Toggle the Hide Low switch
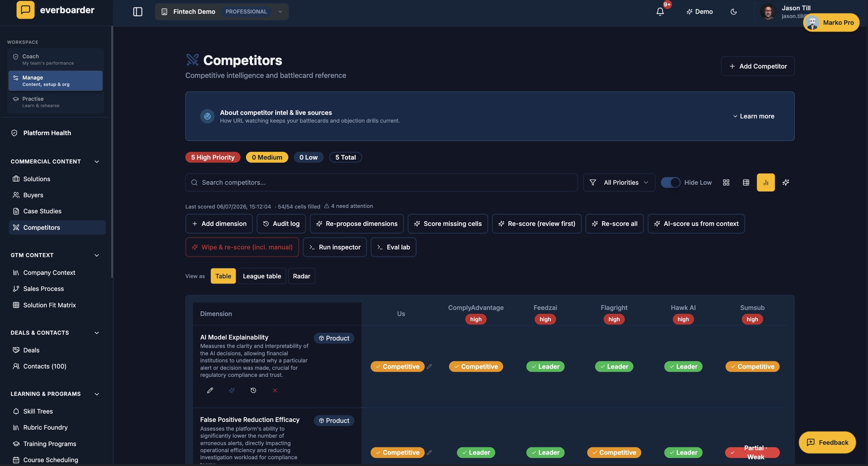 pyautogui.click(x=670, y=182)
